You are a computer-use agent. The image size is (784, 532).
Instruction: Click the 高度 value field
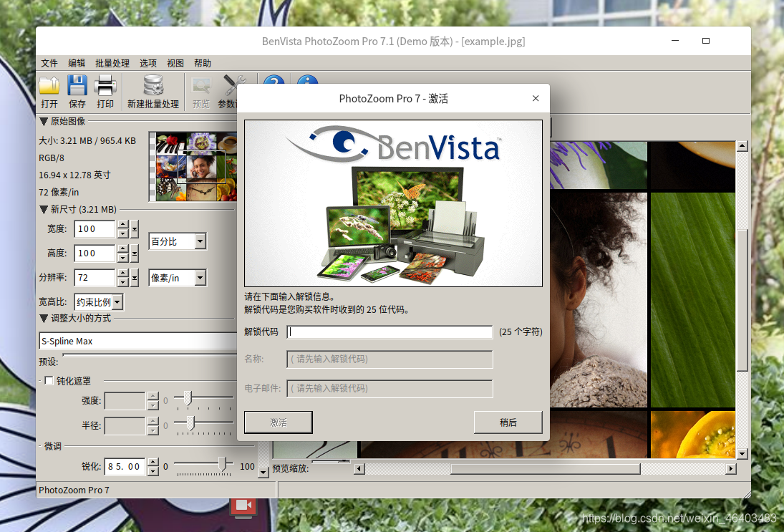(95, 253)
